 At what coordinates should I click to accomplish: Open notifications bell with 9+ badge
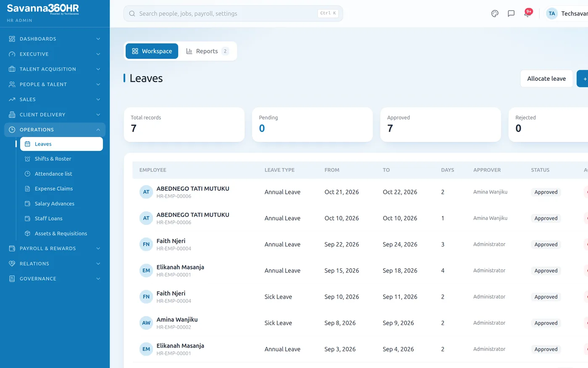pyautogui.click(x=528, y=13)
